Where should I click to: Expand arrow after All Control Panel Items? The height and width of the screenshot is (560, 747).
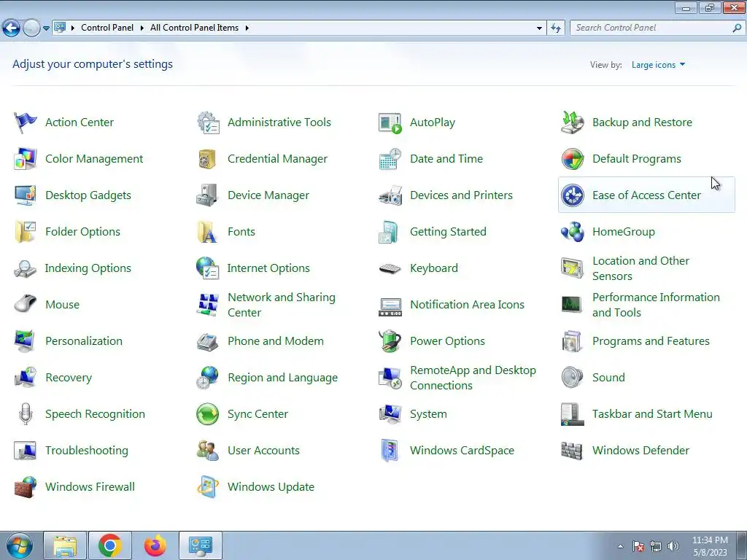coord(247,28)
